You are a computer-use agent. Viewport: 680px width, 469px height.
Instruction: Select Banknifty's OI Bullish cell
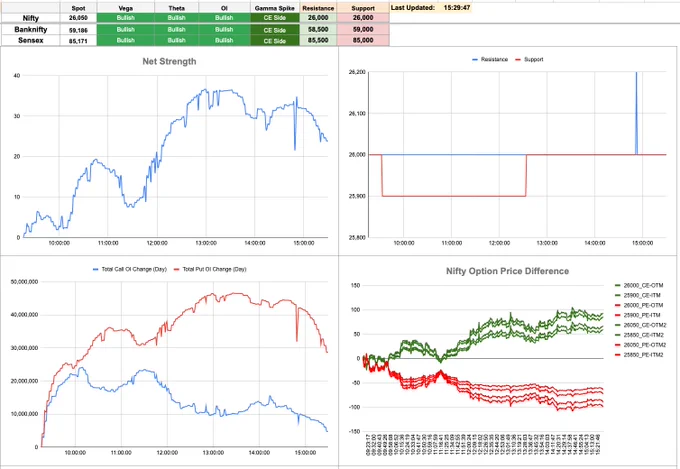224,30
